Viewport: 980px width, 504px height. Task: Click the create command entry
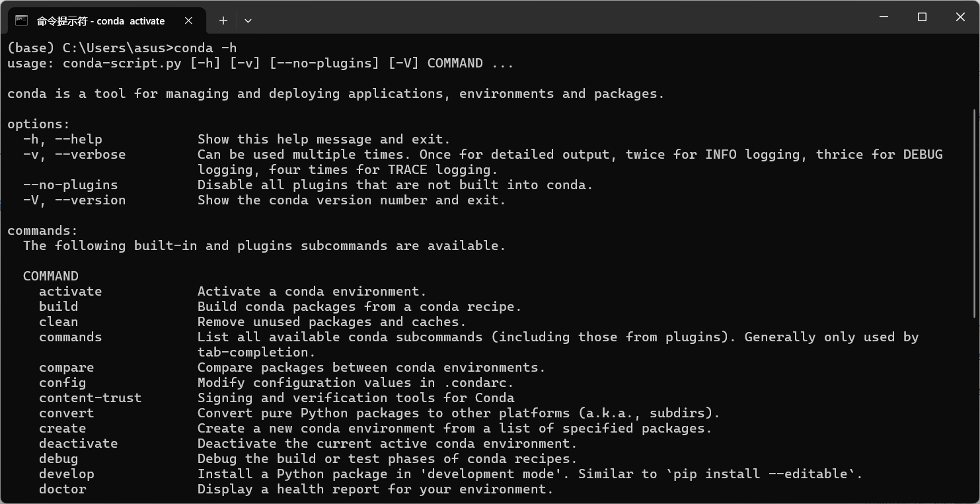pyautogui.click(x=62, y=428)
